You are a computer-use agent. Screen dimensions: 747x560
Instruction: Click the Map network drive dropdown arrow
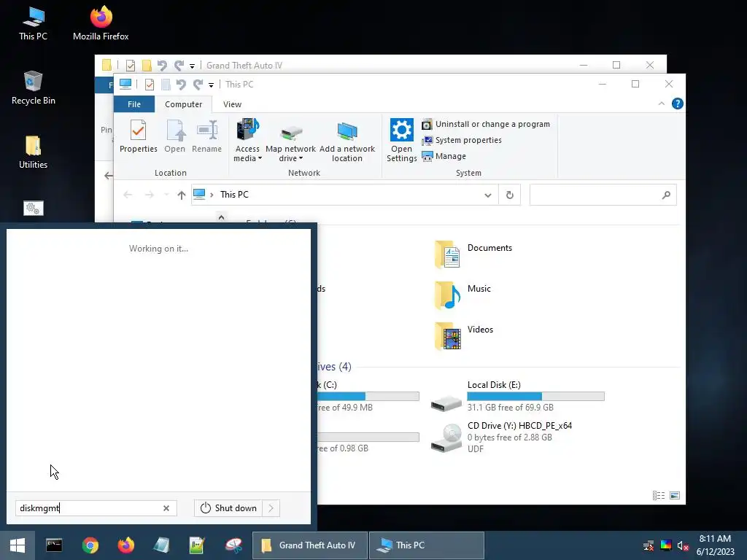(301, 158)
